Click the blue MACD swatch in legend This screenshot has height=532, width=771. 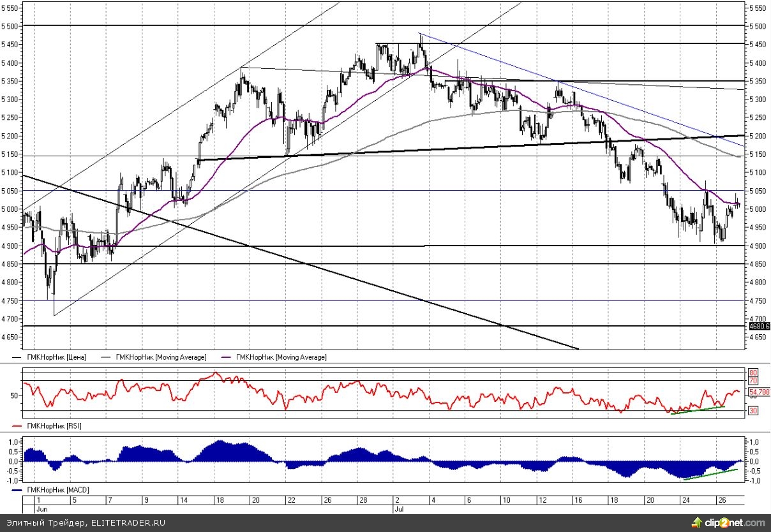tap(17, 489)
